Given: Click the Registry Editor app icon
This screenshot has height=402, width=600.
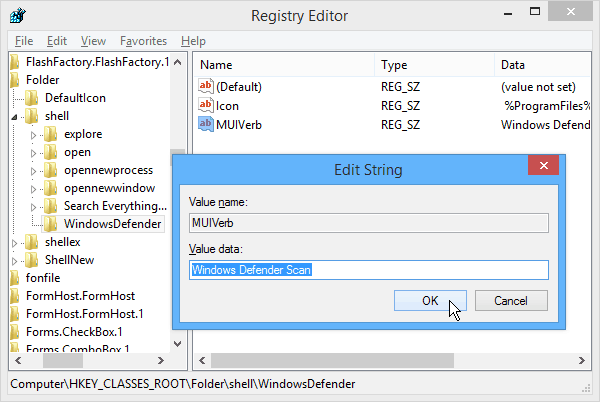Looking at the screenshot, I should [18, 16].
